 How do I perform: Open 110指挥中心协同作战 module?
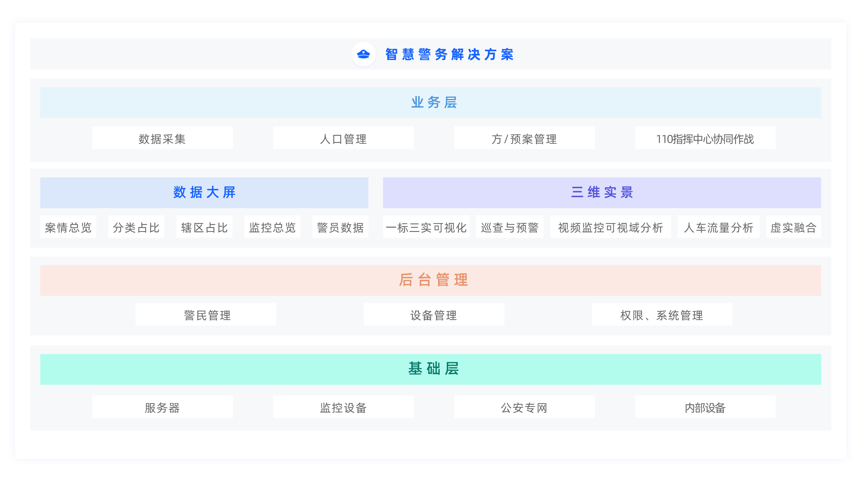click(706, 138)
